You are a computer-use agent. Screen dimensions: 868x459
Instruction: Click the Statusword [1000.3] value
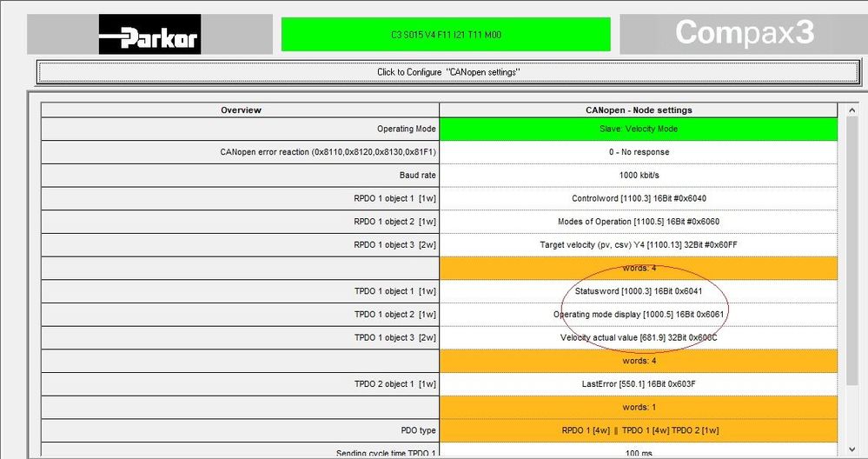click(639, 290)
